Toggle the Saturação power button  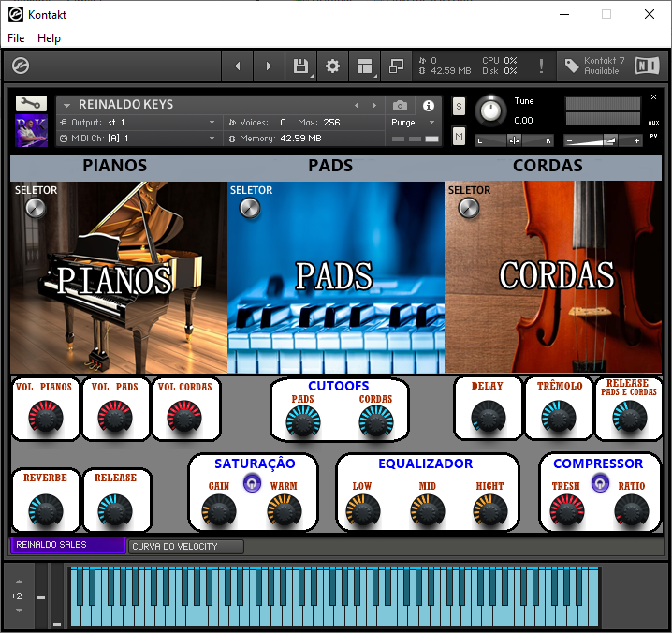tap(252, 483)
